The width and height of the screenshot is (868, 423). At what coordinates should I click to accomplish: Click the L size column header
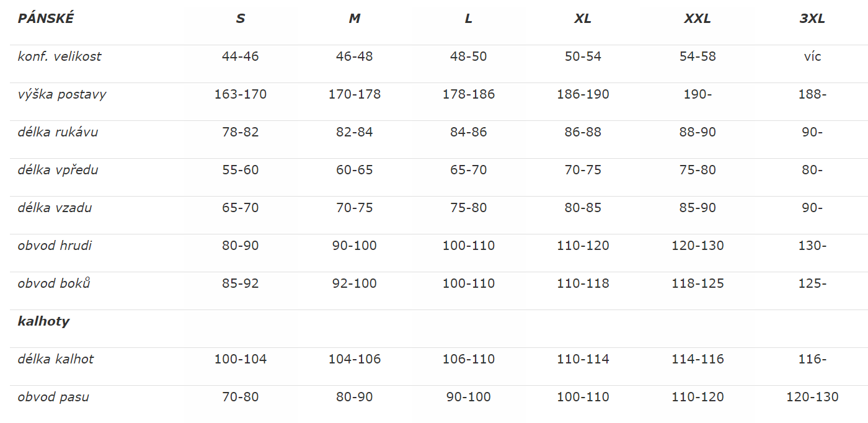coord(469,19)
